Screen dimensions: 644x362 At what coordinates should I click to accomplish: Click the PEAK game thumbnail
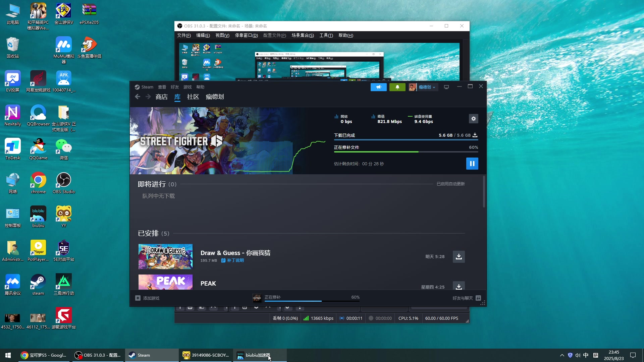click(165, 282)
